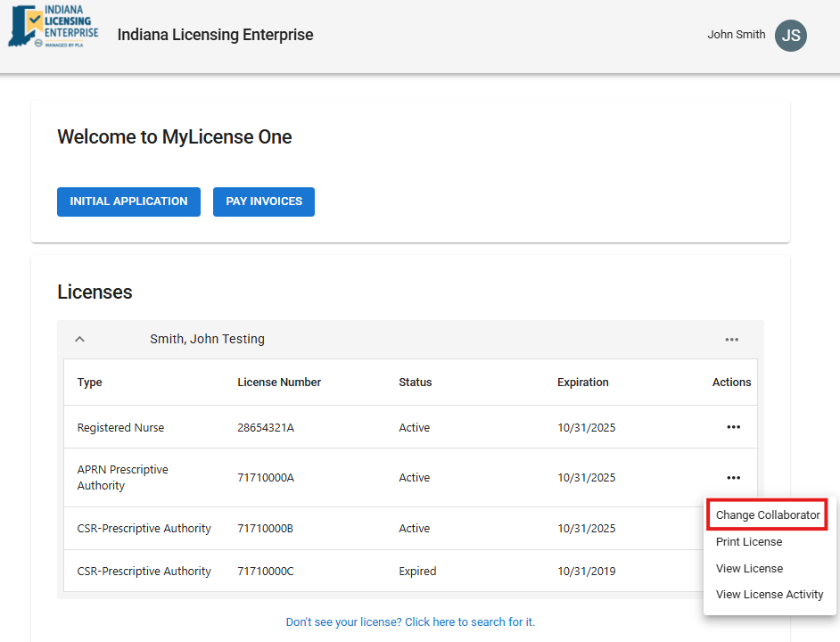The image size is (840, 642).
Task: Choose Print License in the popup menu
Action: (748, 542)
